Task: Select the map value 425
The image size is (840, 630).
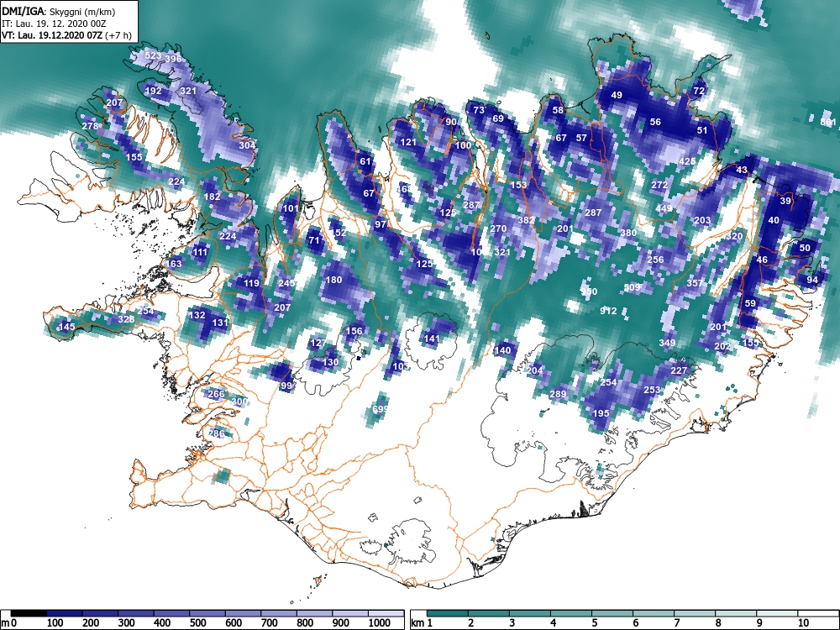Action: [x=687, y=161]
